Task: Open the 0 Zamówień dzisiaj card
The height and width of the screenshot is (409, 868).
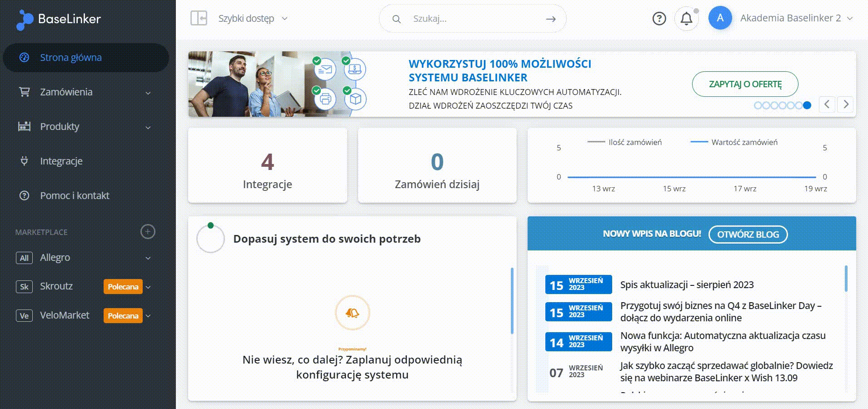Action: coord(437,165)
